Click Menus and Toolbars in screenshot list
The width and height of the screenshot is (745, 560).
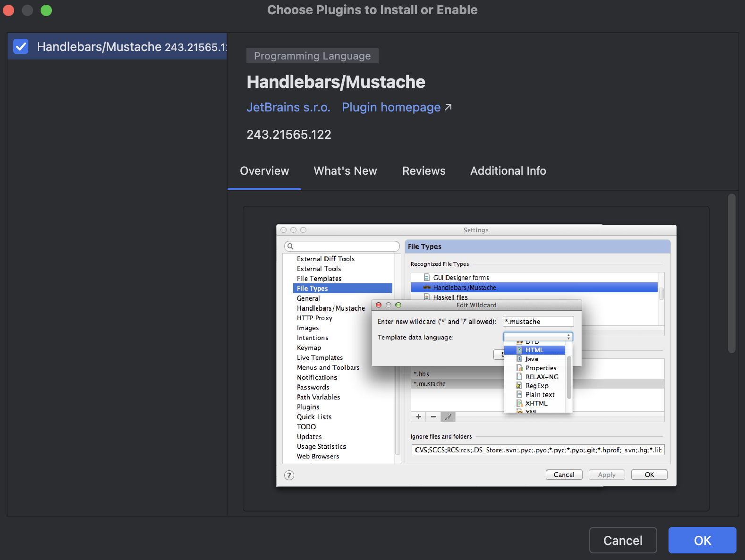pos(328,368)
